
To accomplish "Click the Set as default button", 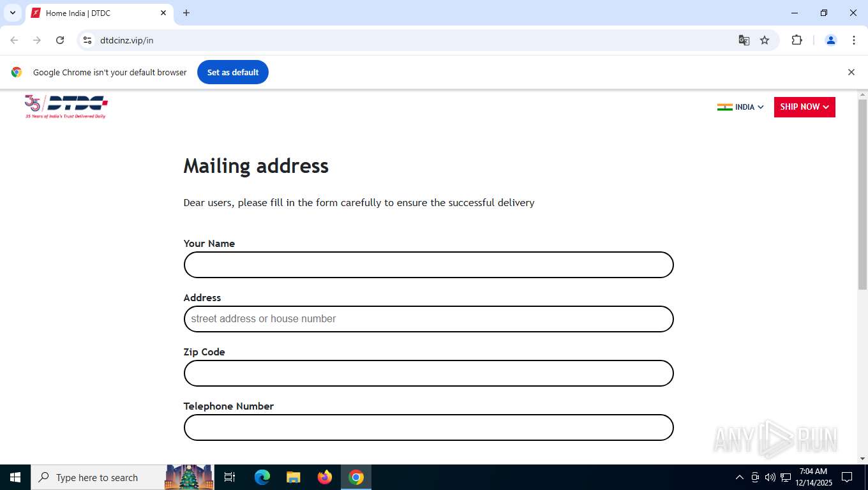I will [233, 72].
